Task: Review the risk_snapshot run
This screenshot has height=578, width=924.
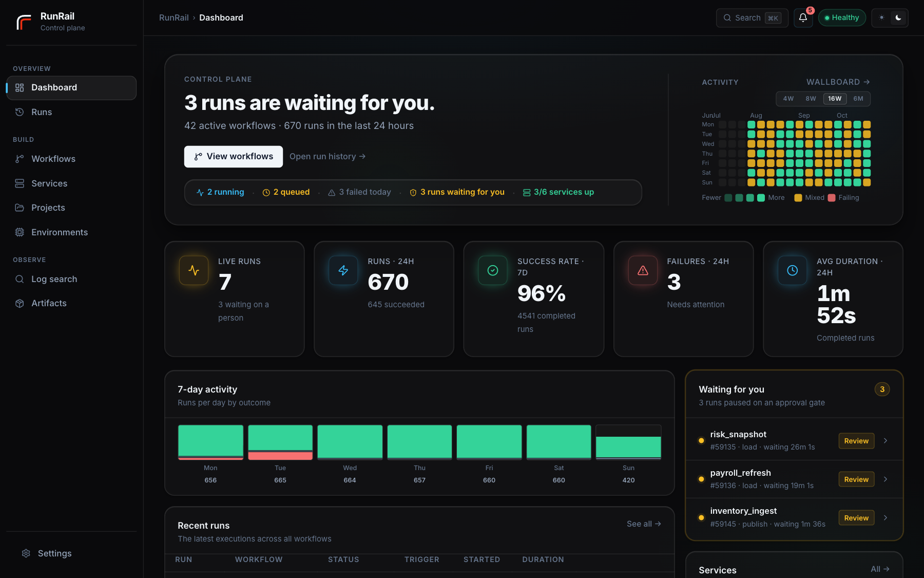Action: (856, 441)
